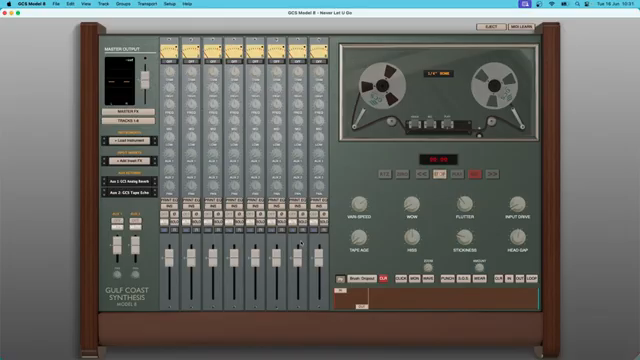640x360 pixels.
Task: Open the File menu
Action: (x=56, y=4)
